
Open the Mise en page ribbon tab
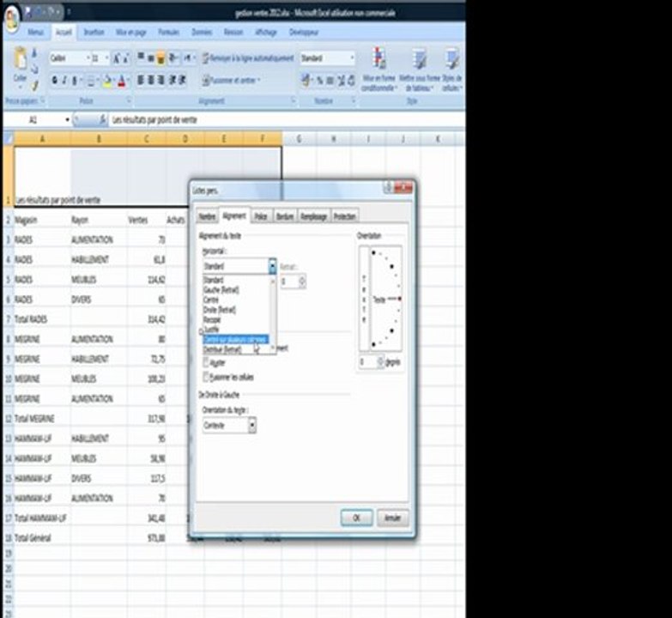[131, 32]
